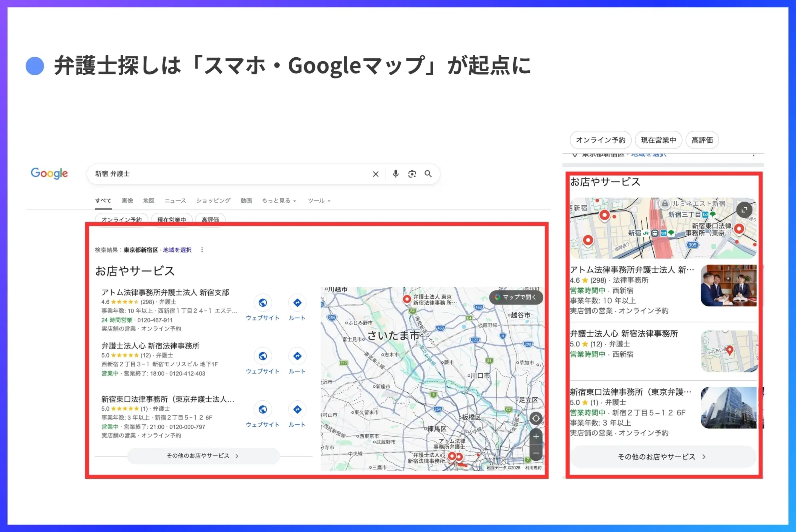Click map thumbnail for 弁護士法人心 mobile listing
This screenshot has height=532, width=796.
point(729,351)
